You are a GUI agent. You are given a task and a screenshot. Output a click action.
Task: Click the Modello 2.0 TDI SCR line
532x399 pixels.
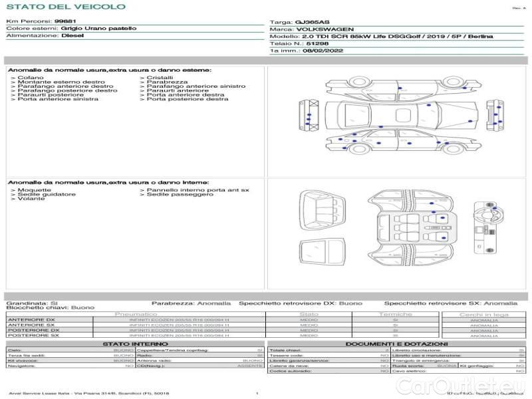pos(381,37)
